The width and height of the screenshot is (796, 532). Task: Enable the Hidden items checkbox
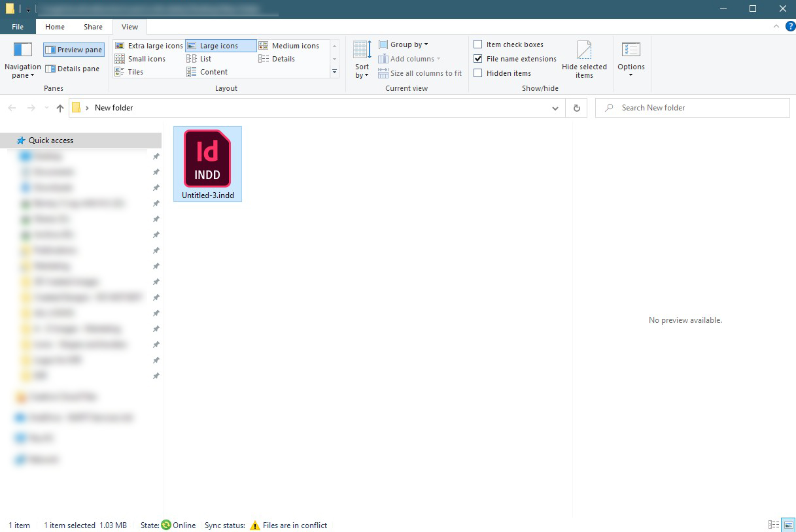[479, 73]
